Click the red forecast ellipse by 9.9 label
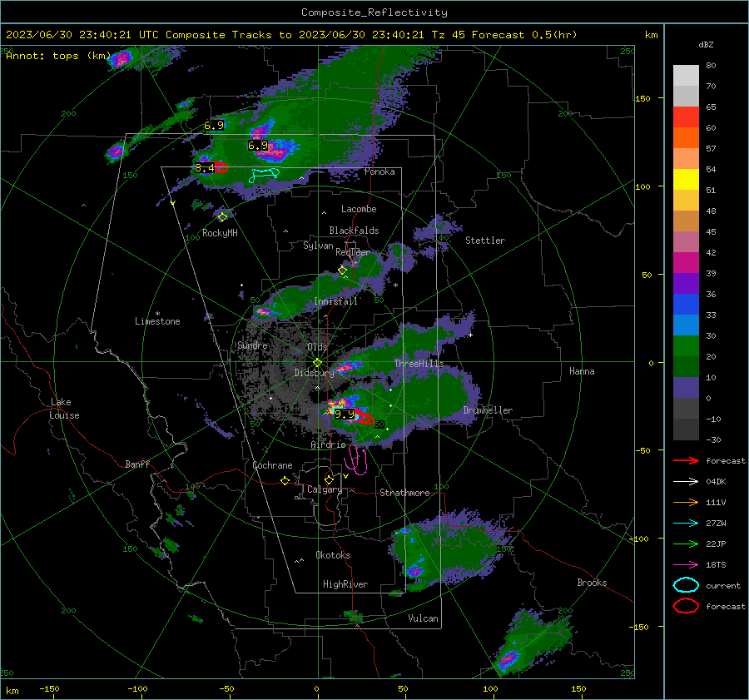Screen dimensions: 749x700 [365, 417]
